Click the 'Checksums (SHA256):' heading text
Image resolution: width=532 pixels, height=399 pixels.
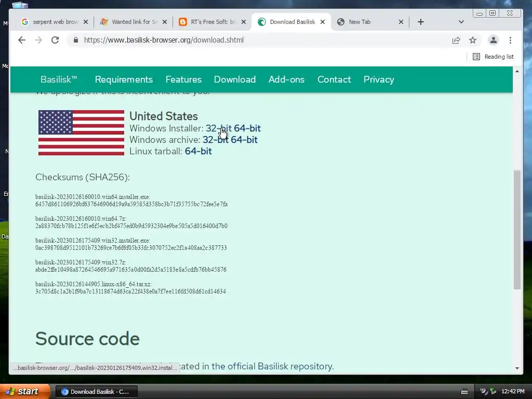click(x=83, y=177)
